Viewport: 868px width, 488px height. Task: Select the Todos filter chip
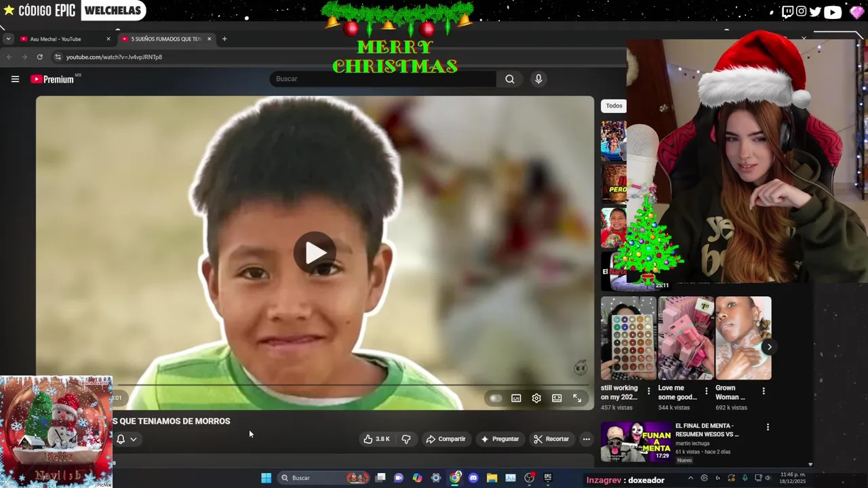click(614, 106)
